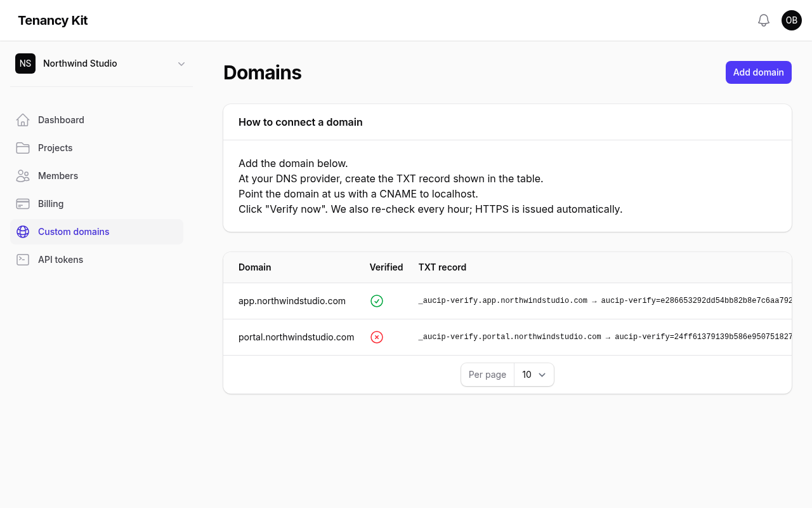Click the Verified column header

pos(386,267)
